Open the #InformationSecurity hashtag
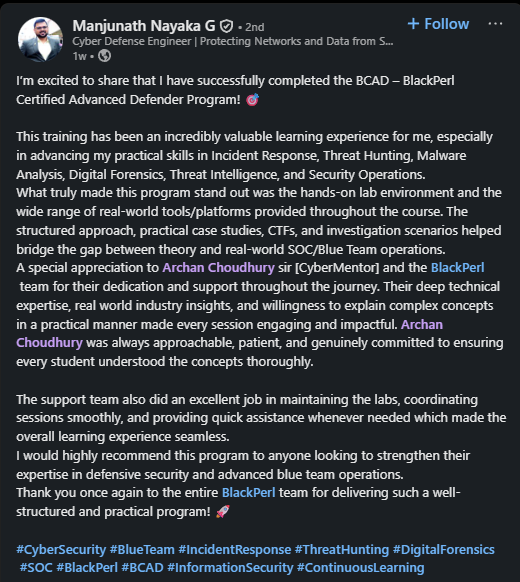Screen dimensions: 520x582 pyautogui.click(x=230, y=568)
